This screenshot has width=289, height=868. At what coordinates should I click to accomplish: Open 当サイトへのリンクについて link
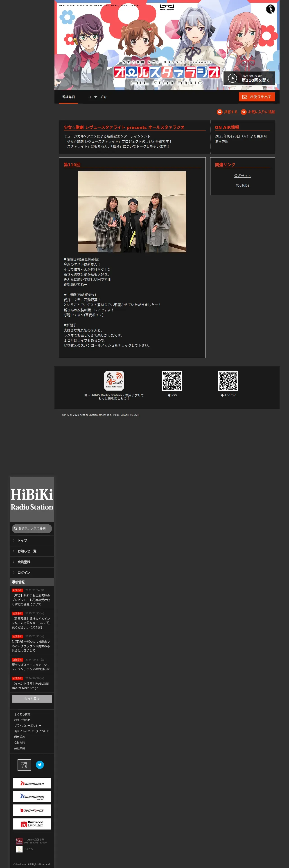[32, 731]
